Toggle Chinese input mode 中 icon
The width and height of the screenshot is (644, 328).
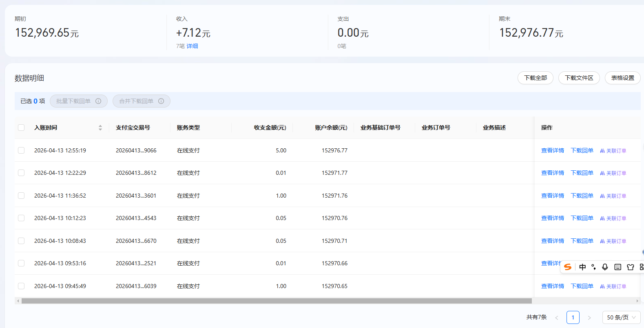pos(582,267)
